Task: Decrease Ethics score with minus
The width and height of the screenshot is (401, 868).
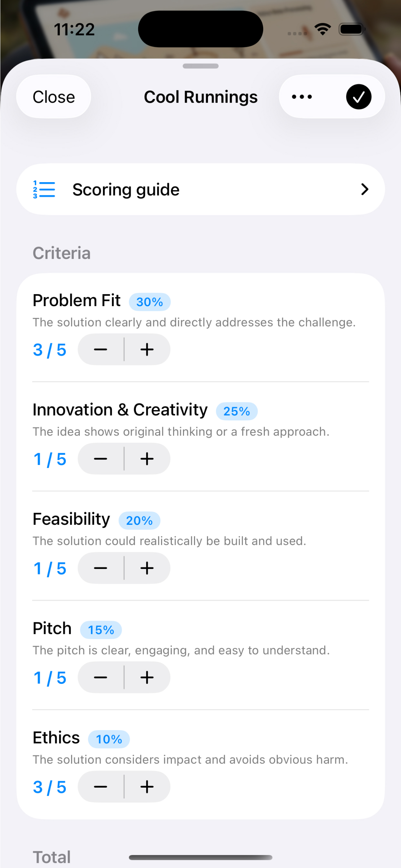Action: (101, 786)
